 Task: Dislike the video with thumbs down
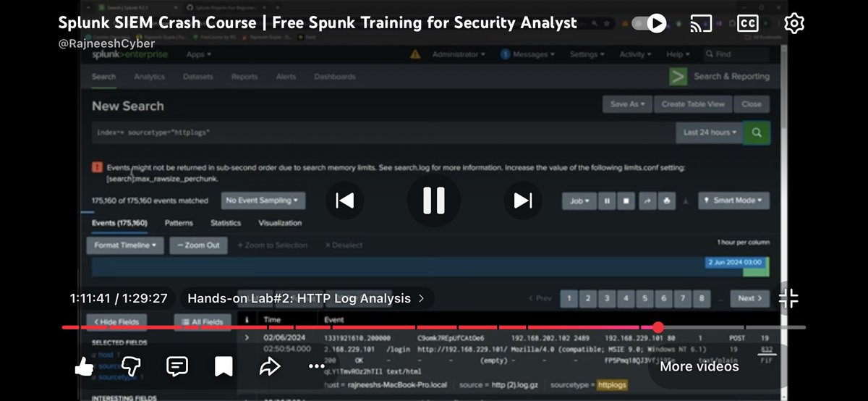click(x=130, y=366)
